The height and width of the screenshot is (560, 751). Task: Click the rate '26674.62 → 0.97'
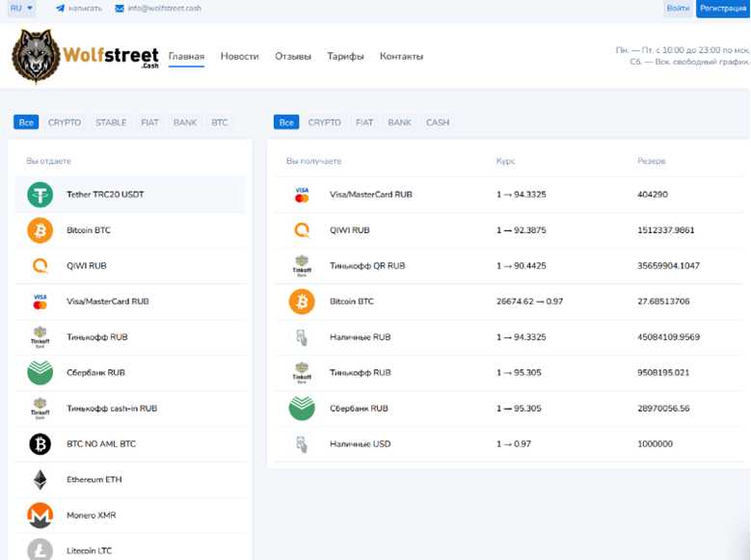tap(529, 302)
